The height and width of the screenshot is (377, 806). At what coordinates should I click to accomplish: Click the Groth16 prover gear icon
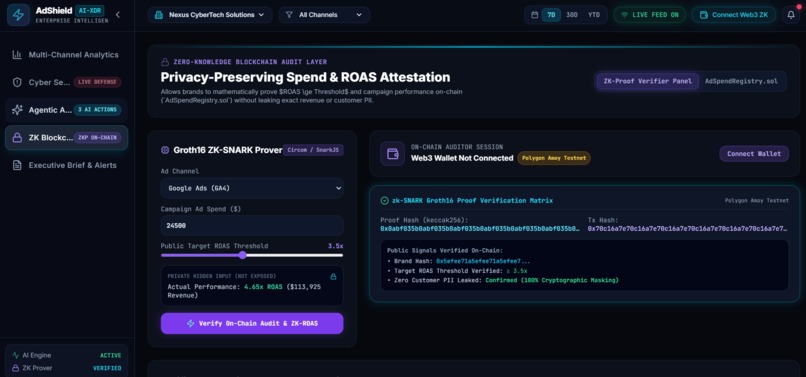point(165,150)
